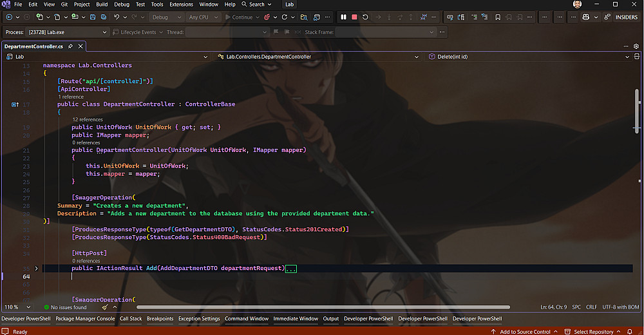The height and width of the screenshot is (335, 644).
Task: Stop debugging with the red stop button
Action: coord(354,17)
